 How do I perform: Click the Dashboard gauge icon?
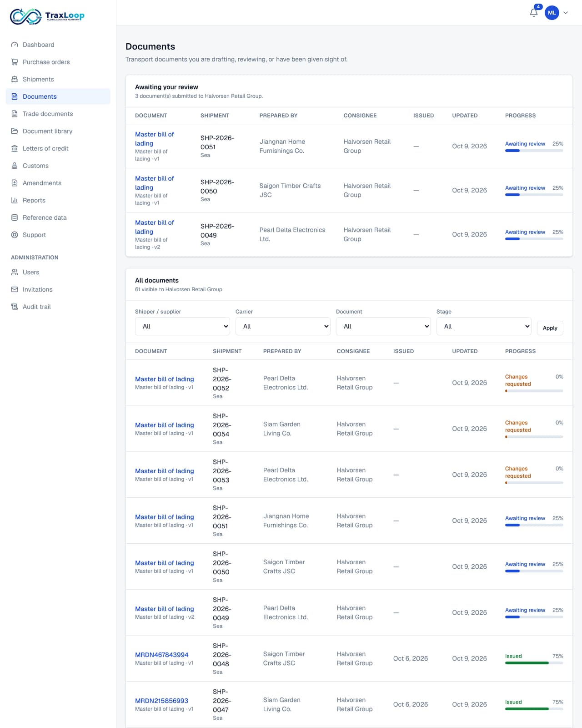pyautogui.click(x=15, y=45)
